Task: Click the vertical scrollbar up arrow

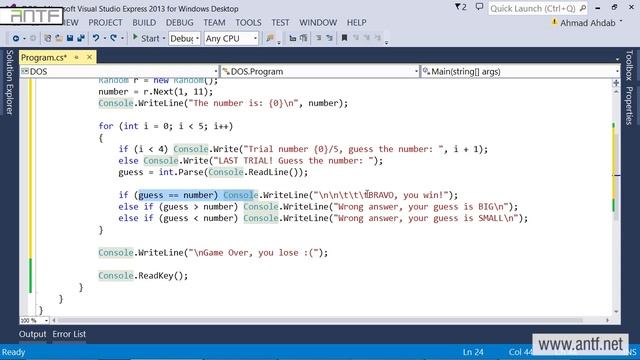Action: tap(616, 92)
